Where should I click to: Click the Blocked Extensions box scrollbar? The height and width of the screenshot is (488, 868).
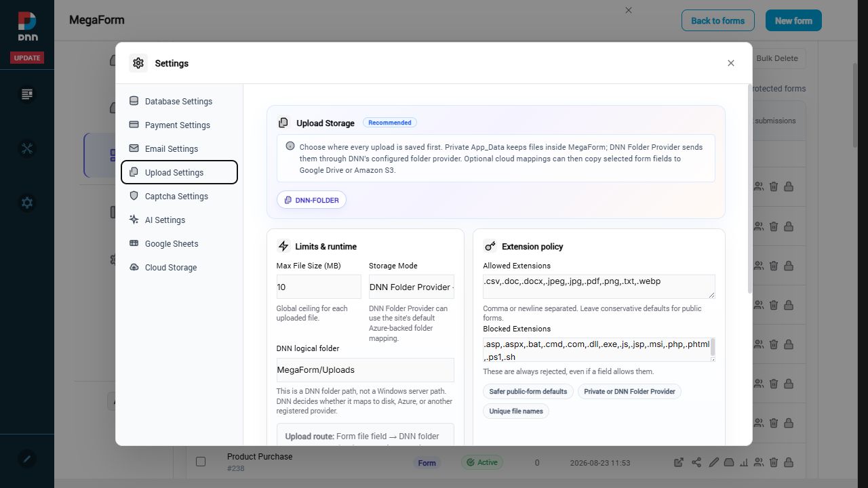(713, 347)
